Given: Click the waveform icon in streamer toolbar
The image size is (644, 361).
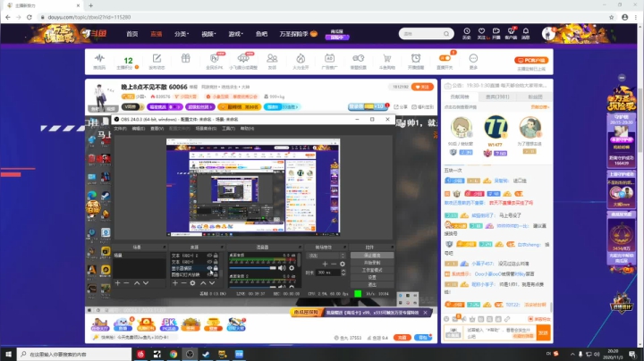Looking at the screenshot, I should click(99, 58).
